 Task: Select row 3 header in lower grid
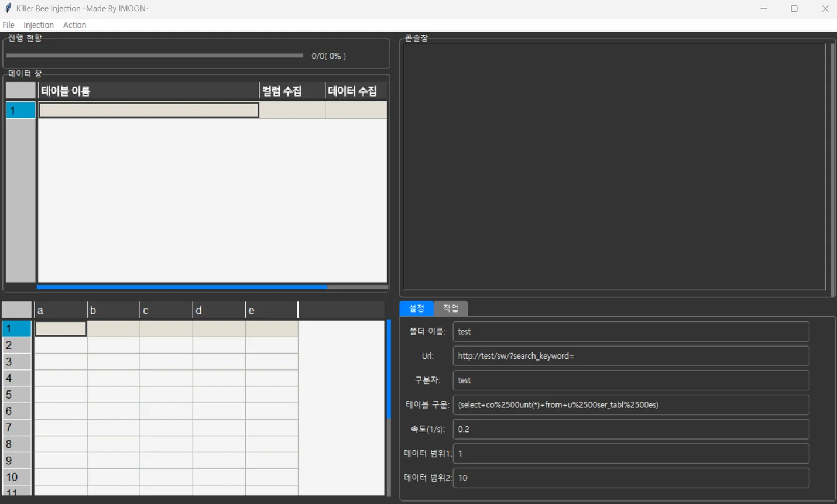17,362
